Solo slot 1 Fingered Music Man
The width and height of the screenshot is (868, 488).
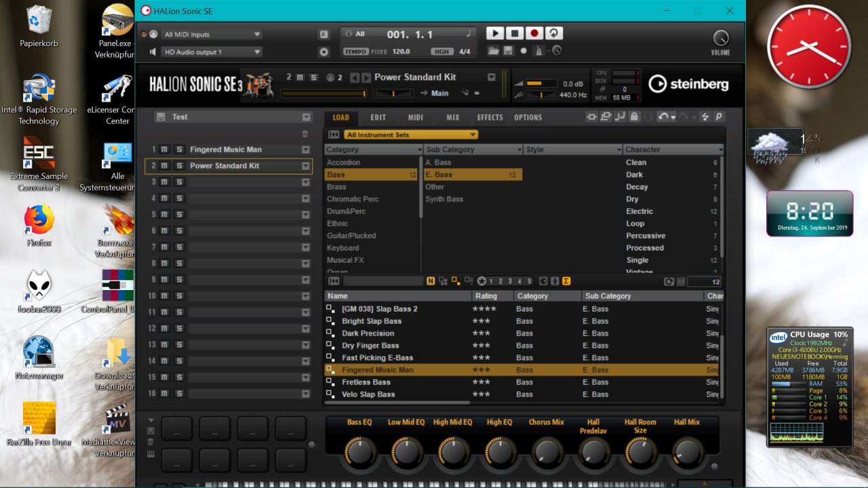(x=179, y=149)
